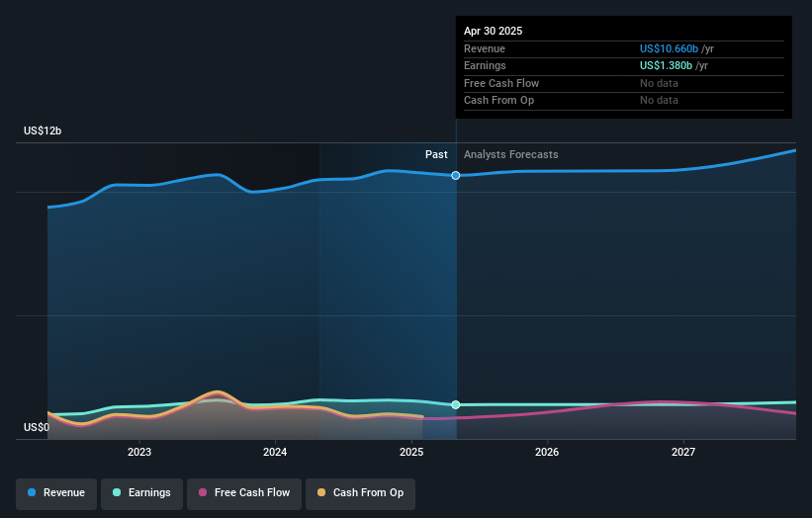Click the No data value for Free Cash Flow
Viewport: 812px width, 518px height.
(659, 83)
